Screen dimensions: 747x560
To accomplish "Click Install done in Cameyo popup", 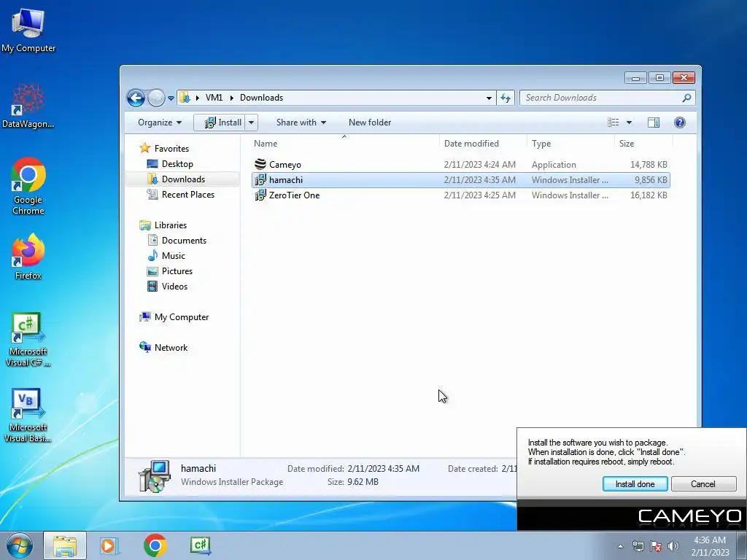I will [x=635, y=484].
